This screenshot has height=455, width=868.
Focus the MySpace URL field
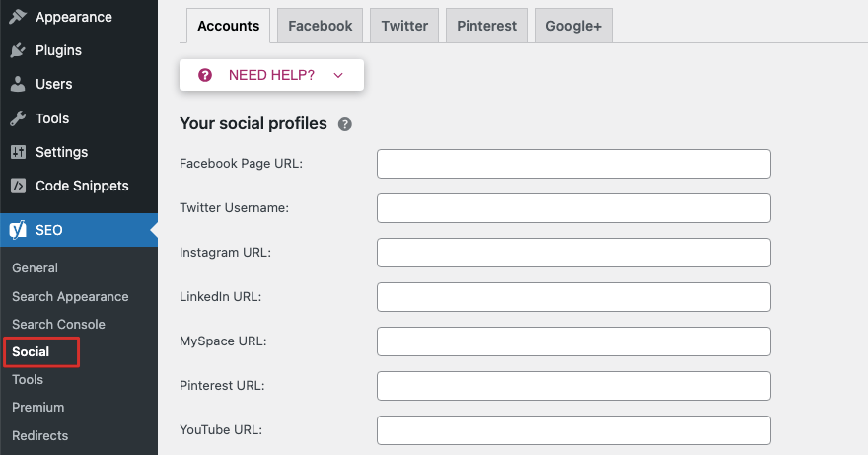point(573,341)
